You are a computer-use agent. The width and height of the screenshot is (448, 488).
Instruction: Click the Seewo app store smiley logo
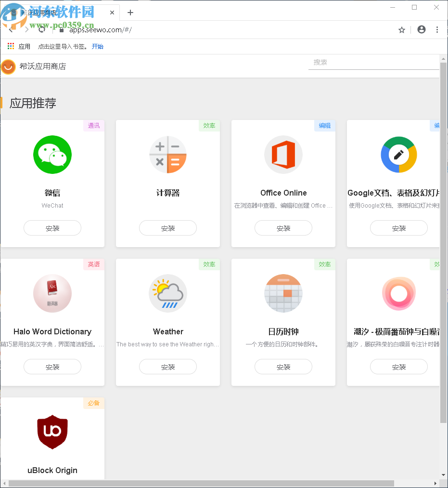[8, 66]
